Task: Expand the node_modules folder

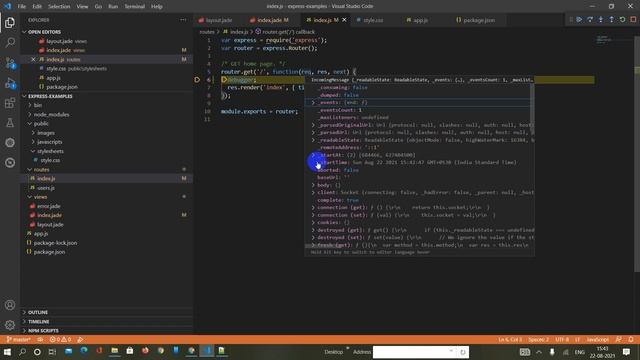Action: point(30,114)
